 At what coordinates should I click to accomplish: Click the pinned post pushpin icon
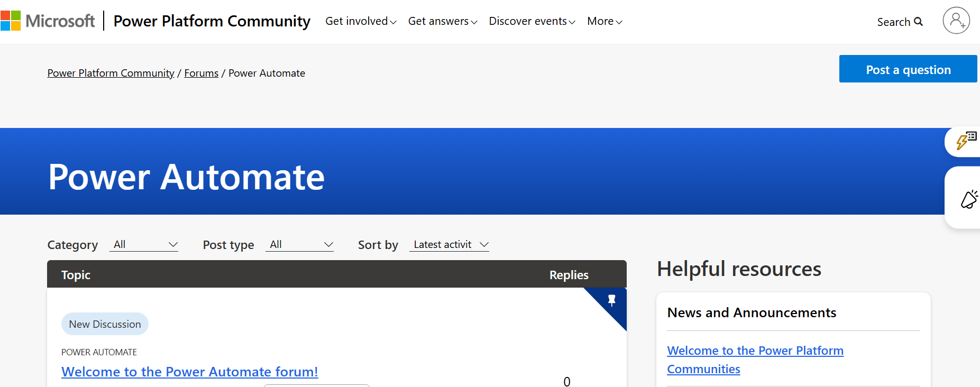(x=612, y=300)
